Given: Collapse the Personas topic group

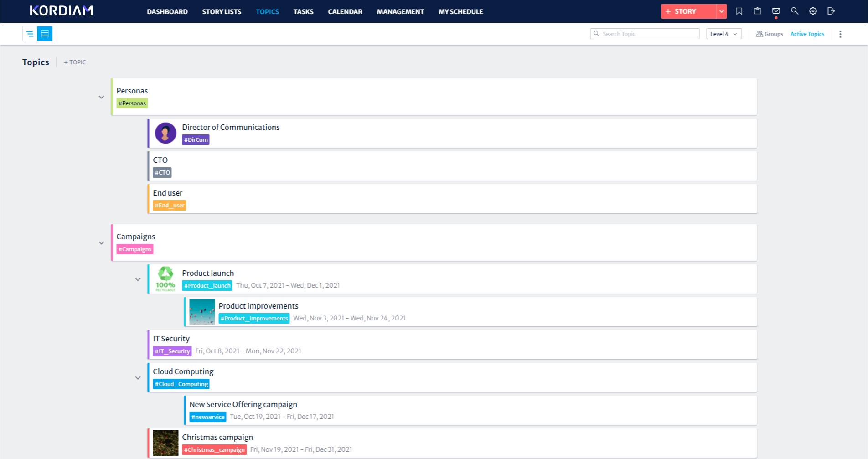Looking at the screenshot, I should click(x=101, y=97).
